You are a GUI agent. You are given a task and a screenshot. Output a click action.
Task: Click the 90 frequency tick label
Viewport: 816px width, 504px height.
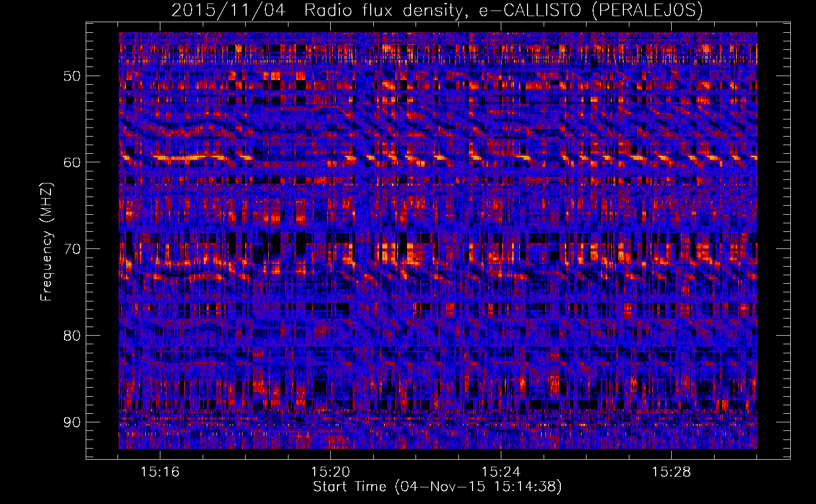(72, 422)
